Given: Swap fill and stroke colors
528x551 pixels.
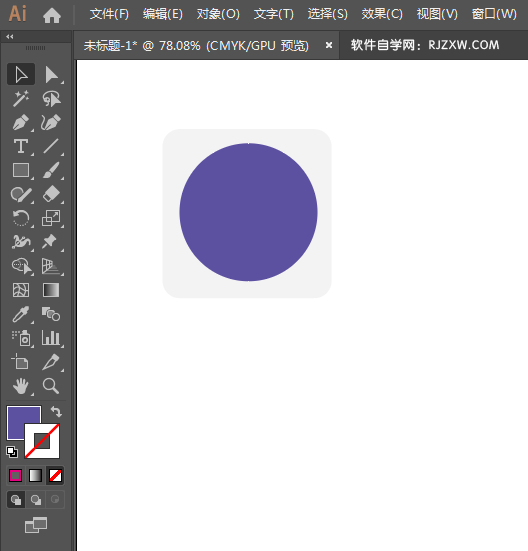Looking at the screenshot, I should tap(56, 411).
